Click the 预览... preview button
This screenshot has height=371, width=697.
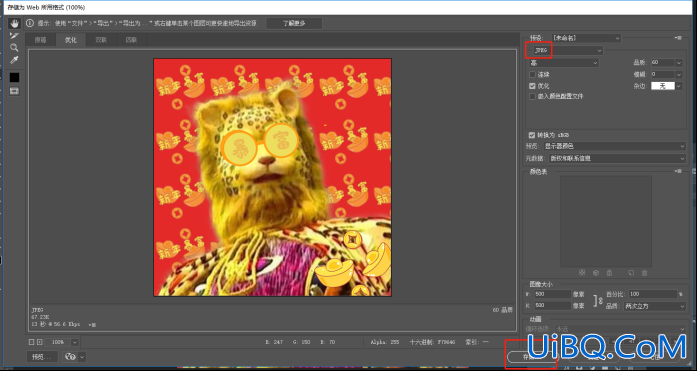[42, 356]
